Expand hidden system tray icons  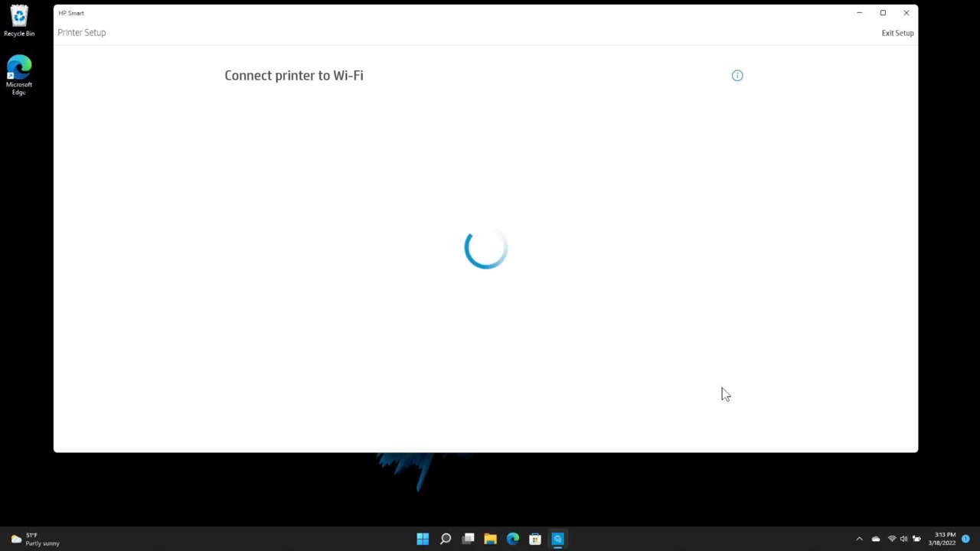click(859, 539)
